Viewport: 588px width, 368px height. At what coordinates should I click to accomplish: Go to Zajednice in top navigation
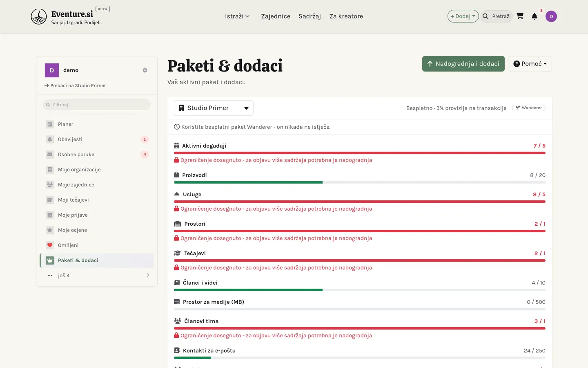[x=276, y=16]
